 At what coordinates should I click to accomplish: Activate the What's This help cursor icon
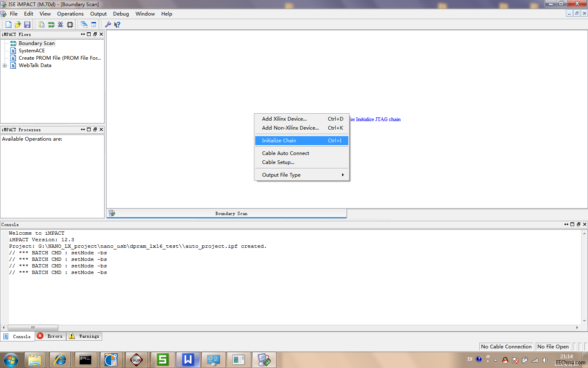point(117,25)
